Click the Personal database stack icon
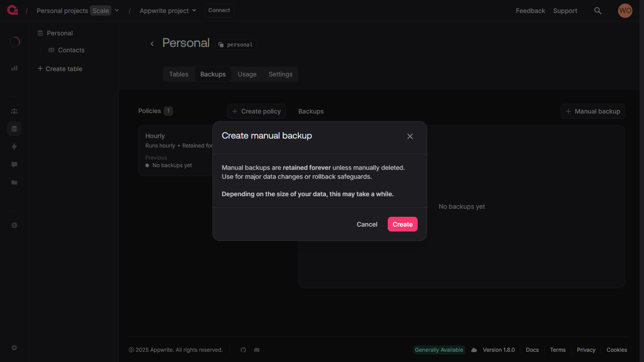This screenshot has height=362, width=644. tap(40, 33)
